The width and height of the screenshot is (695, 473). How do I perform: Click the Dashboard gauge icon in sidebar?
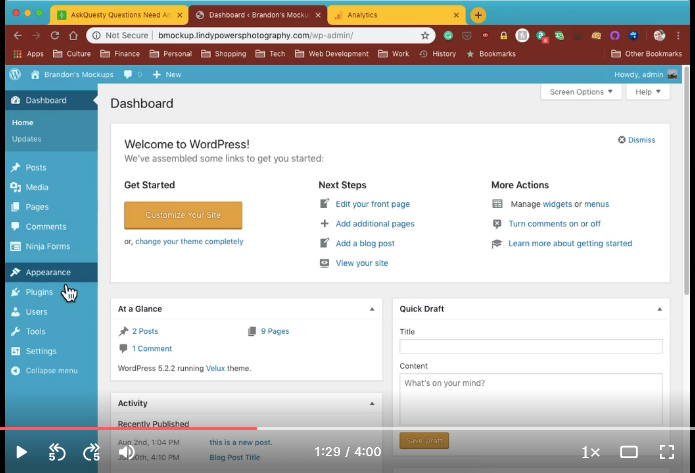[16, 100]
